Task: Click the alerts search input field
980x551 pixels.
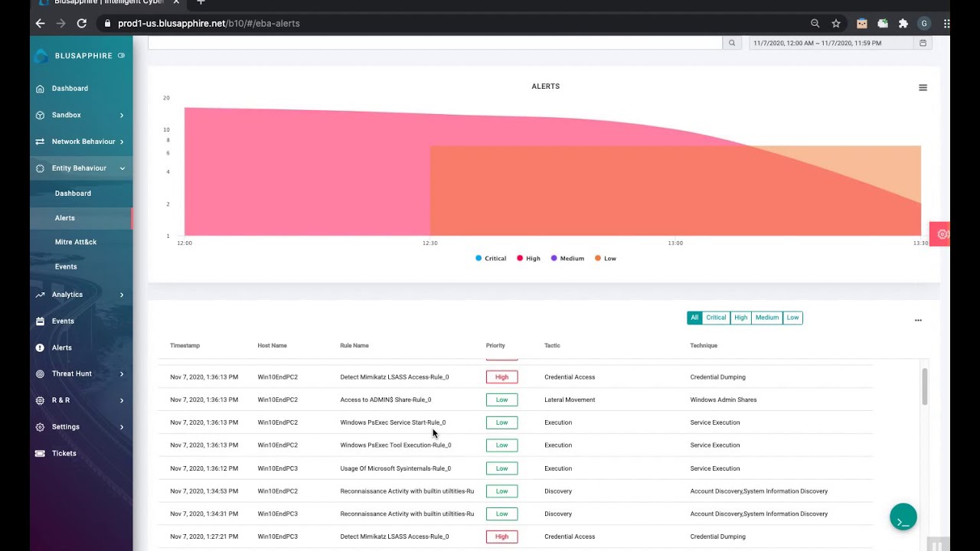Action: point(435,44)
